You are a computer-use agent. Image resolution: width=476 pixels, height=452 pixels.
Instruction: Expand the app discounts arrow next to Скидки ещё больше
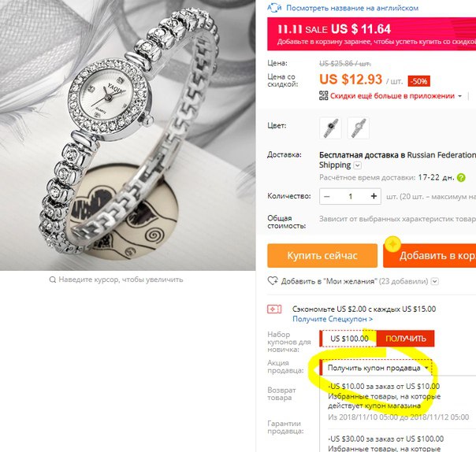coord(460,96)
